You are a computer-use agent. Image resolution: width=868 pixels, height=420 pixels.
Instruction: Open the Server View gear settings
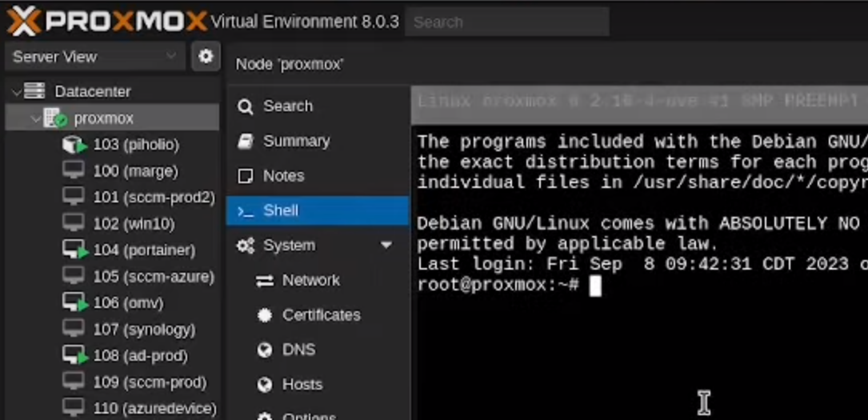(206, 57)
